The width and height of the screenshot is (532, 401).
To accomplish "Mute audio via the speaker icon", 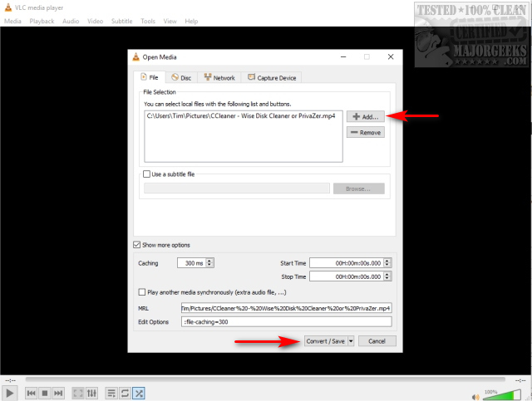I will [x=475, y=397].
